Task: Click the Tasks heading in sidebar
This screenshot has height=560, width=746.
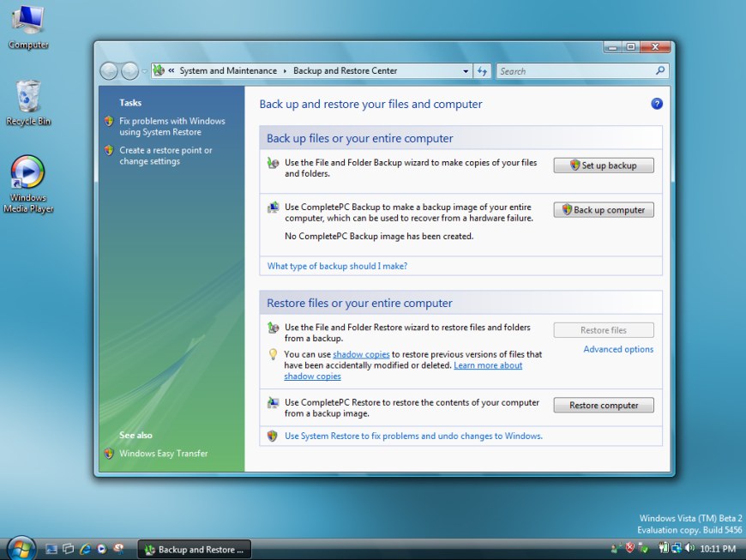Action: (x=130, y=103)
